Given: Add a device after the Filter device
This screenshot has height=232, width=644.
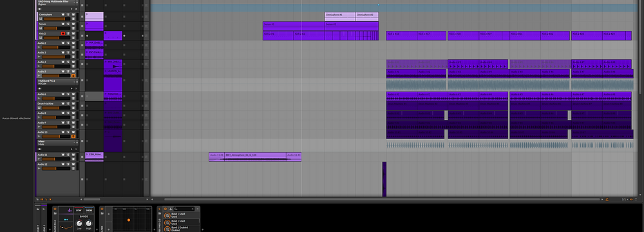Looking at the screenshot, I should [x=155, y=229].
